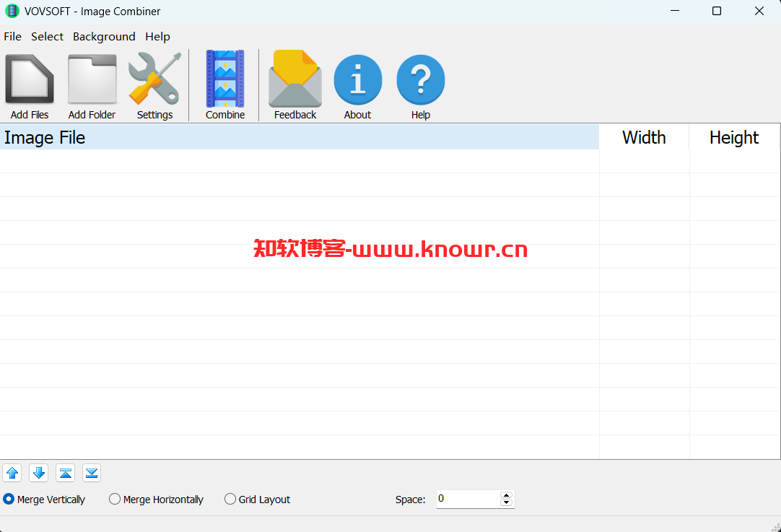Click the Height column header
Viewport: 781px width, 532px height.
734,137
